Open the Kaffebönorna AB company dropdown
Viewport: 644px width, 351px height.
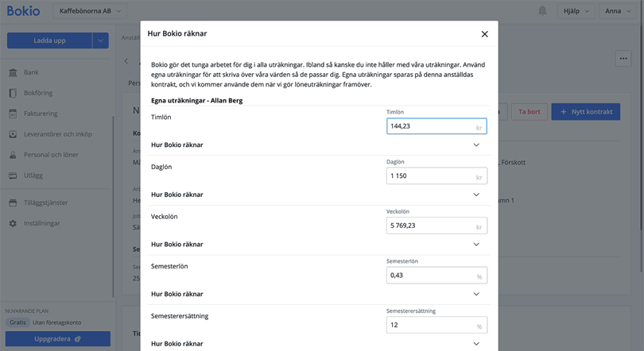tap(92, 11)
